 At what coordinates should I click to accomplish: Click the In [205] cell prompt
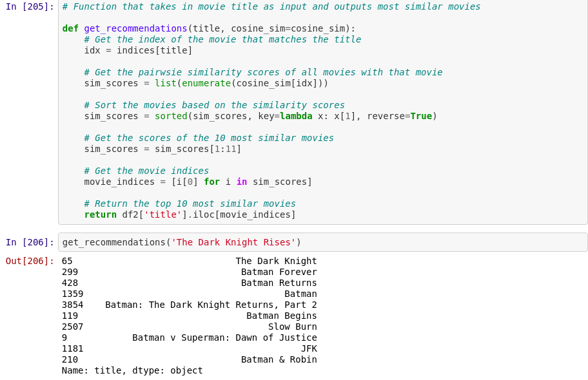30,6
